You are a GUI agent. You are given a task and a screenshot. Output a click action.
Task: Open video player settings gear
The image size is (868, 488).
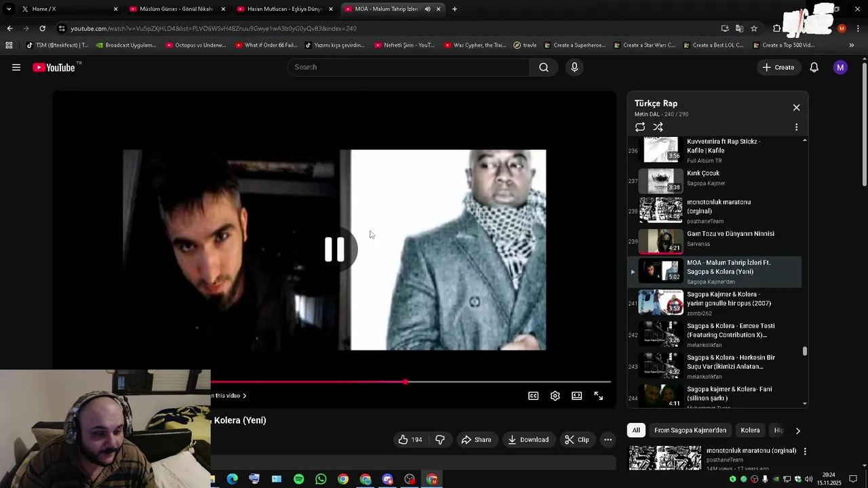pyautogui.click(x=555, y=396)
